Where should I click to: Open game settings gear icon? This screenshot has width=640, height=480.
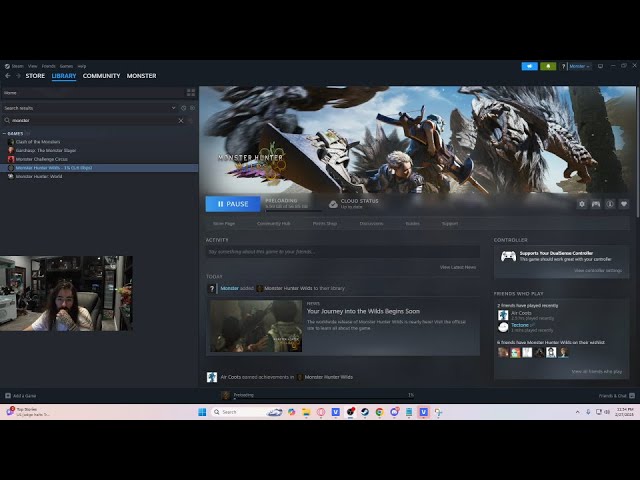582,204
